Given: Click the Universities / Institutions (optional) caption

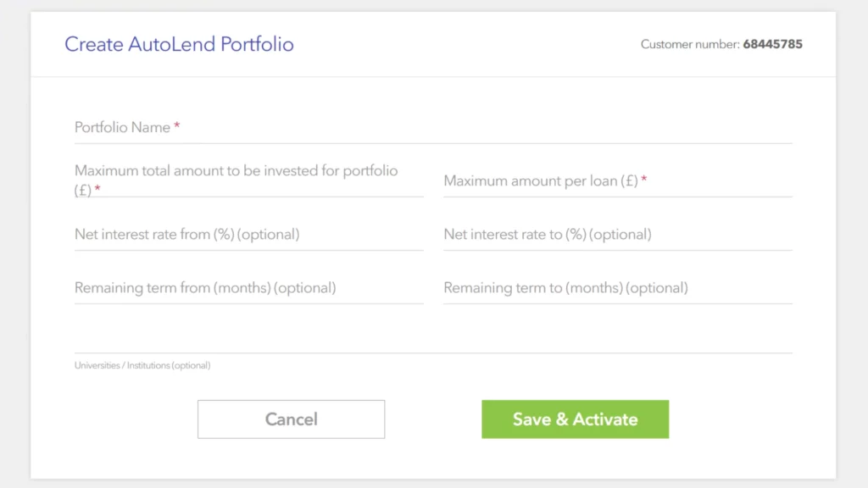Looking at the screenshot, I should [142, 365].
